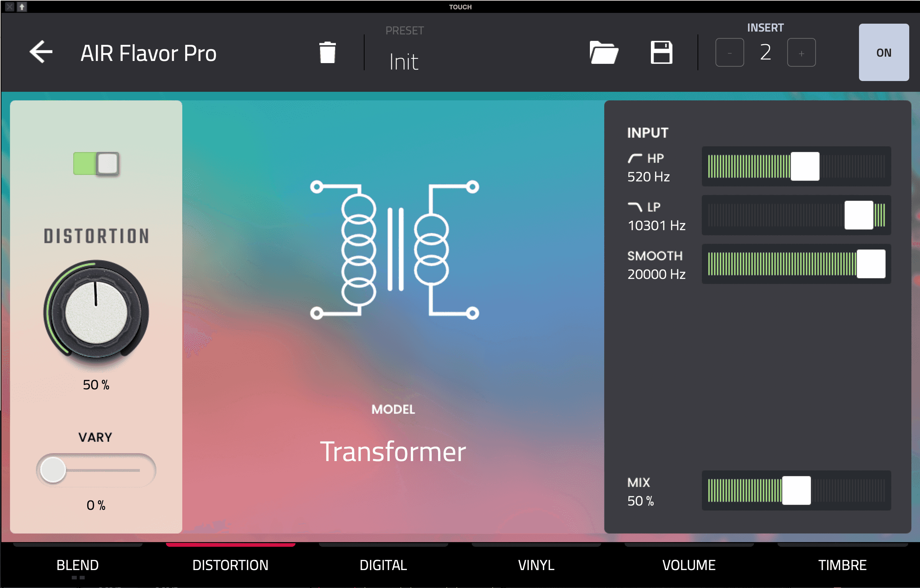The height and width of the screenshot is (588, 920).
Task: Open preset folder browser icon
Action: pos(603,52)
